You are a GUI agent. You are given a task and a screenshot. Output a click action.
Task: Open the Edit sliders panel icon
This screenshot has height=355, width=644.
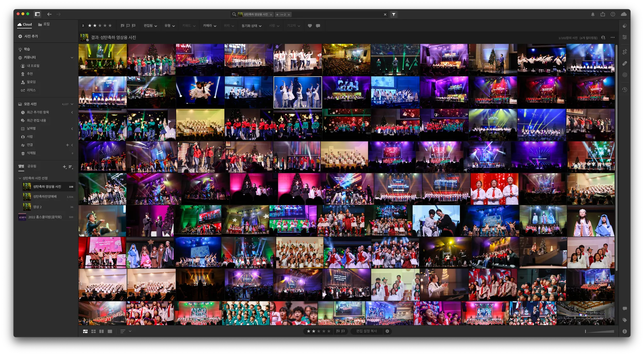pyautogui.click(x=625, y=37)
